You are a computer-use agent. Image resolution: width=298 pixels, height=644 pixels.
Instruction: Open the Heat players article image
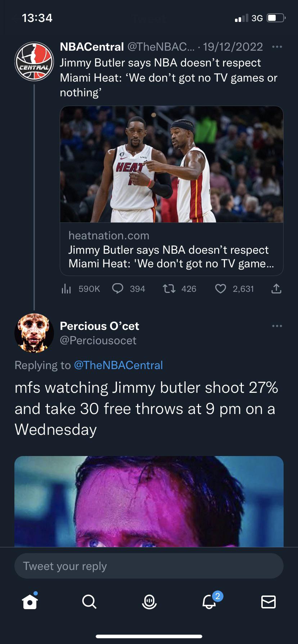[172, 164]
